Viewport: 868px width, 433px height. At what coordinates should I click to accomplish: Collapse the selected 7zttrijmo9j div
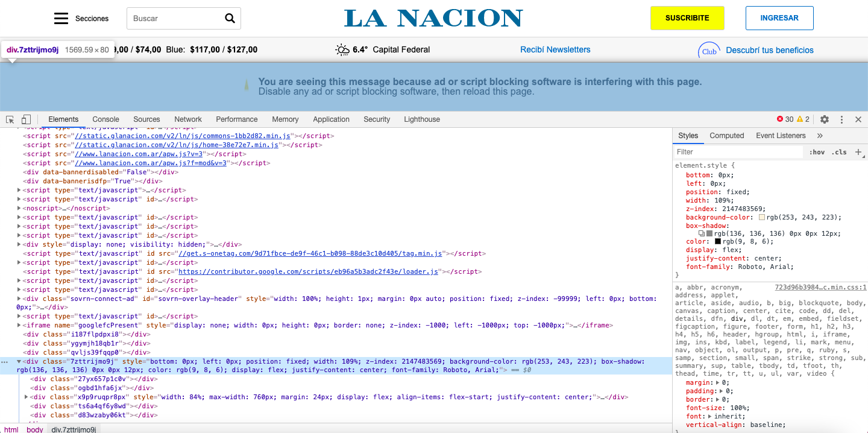tap(19, 361)
